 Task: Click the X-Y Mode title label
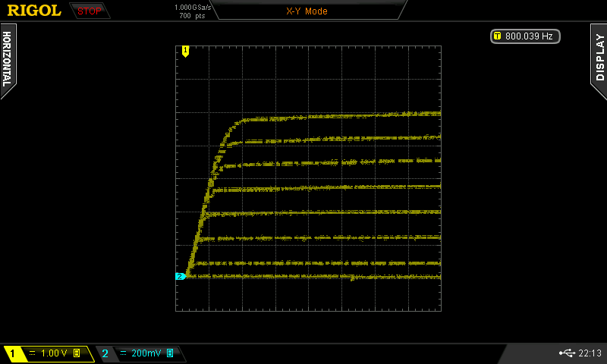307,11
